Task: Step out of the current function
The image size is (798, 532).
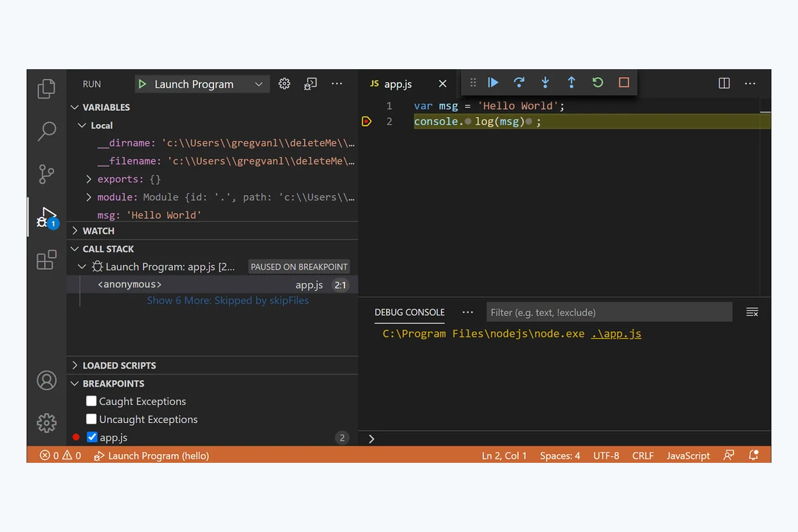Action: [x=571, y=82]
